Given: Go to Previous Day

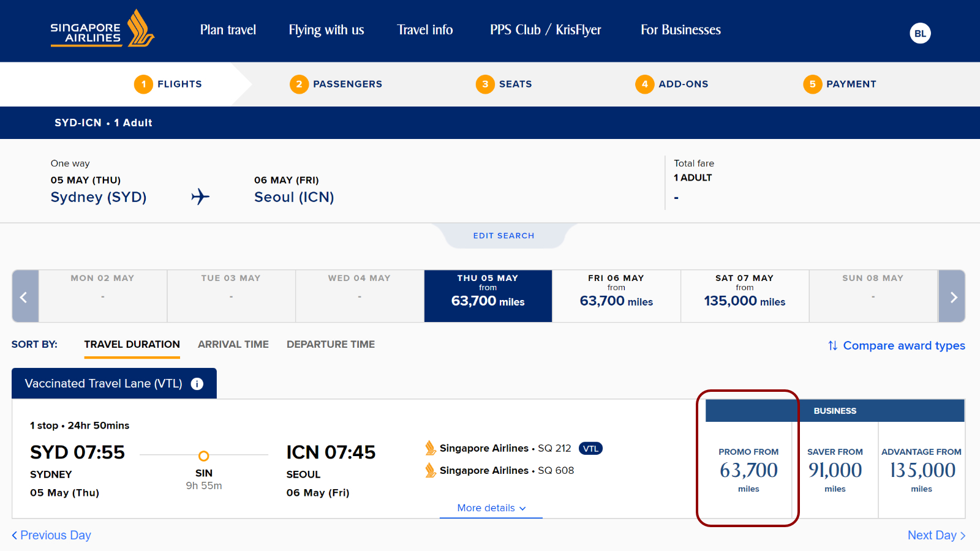Looking at the screenshot, I should [x=51, y=535].
